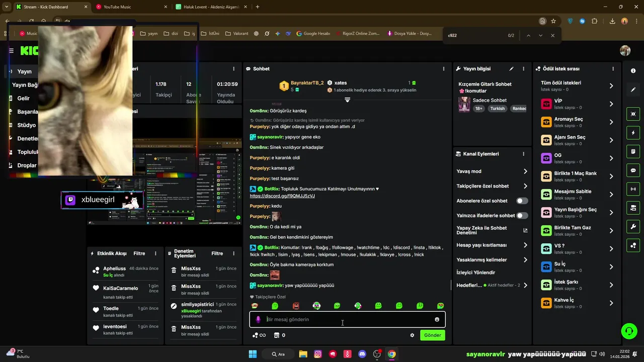The height and width of the screenshot is (362, 644).
Task: Click the shop icon below chat input
Action: pyautogui.click(x=276, y=335)
